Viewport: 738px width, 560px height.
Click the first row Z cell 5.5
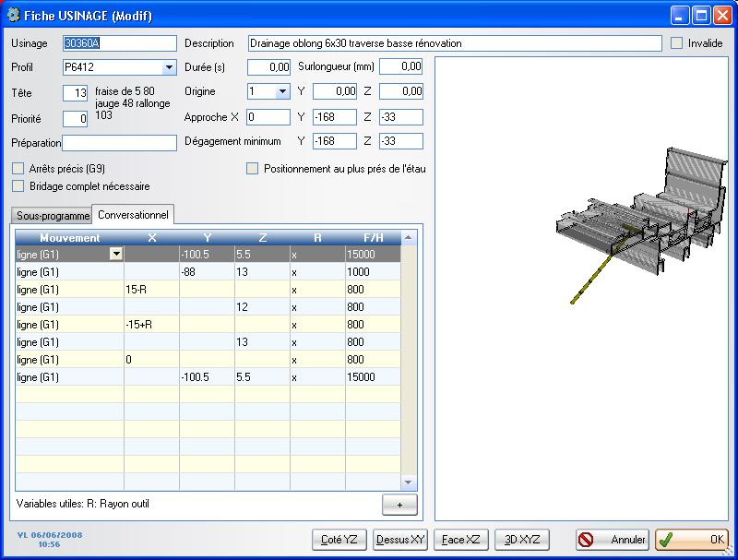(x=262, y=254)
